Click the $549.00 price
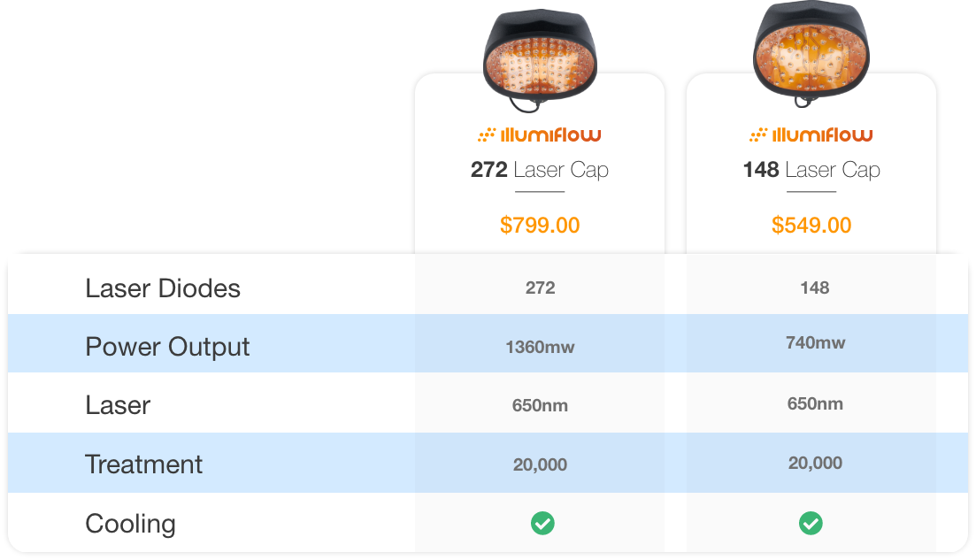The image size is (976, 560). [811, 226]
